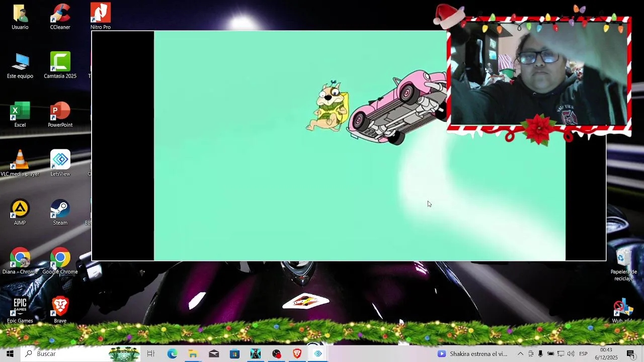Open Nitro Pro desktop shortcut
Screen dimensions: 644x362
click(100, 17)
